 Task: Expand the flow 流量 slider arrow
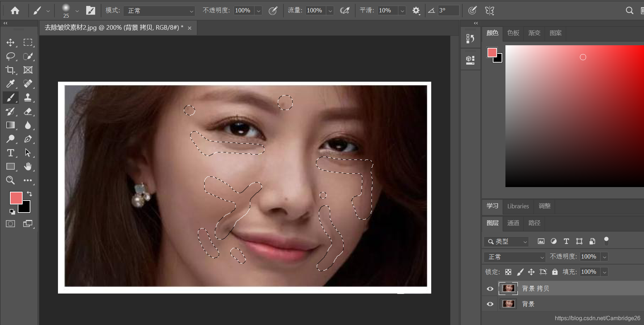pyautogui.click(x=330, y=11)
